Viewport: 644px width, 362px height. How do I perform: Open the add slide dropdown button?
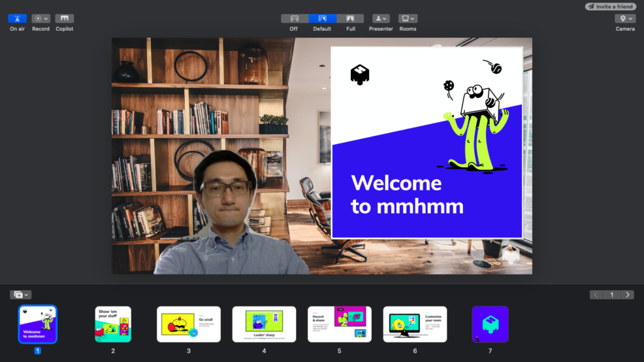click(20, 295)
